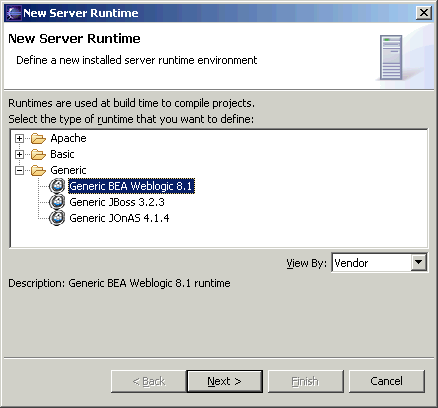
Task: Select Generic BEA Weblogic 8.1 runtime
Action: pos(131,186)
